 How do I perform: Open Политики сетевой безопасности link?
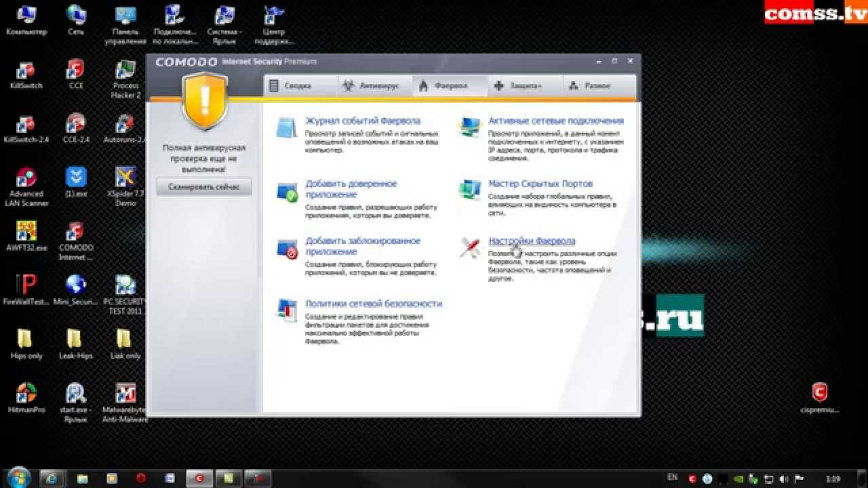click(374, 304)
